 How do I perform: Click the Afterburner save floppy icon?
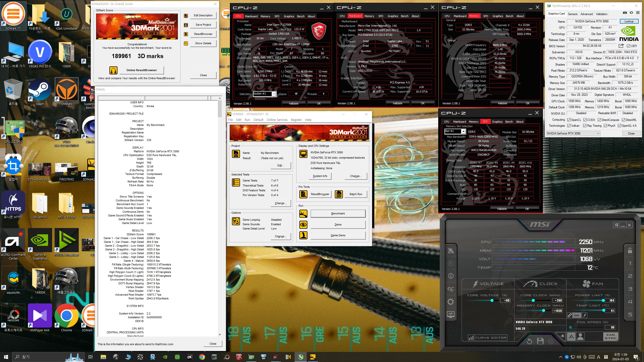(540, 341)
